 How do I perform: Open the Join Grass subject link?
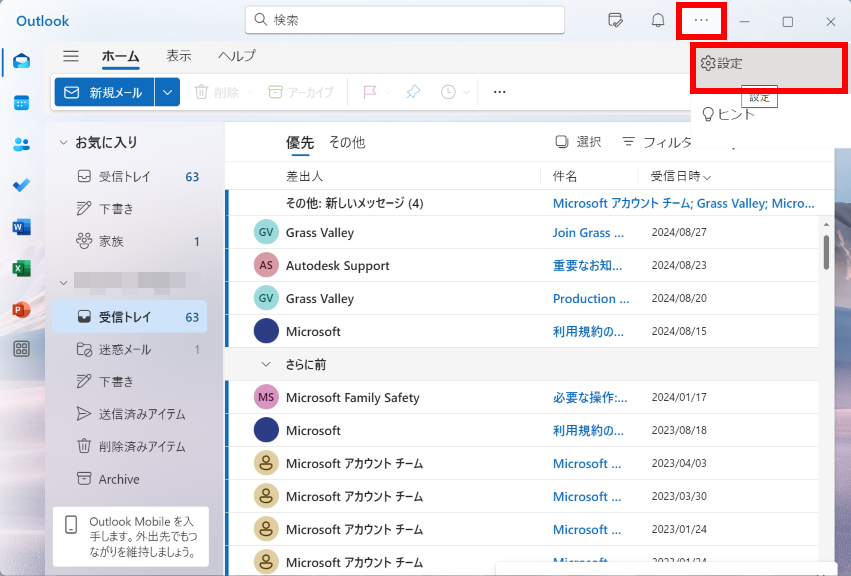[588, 232]
